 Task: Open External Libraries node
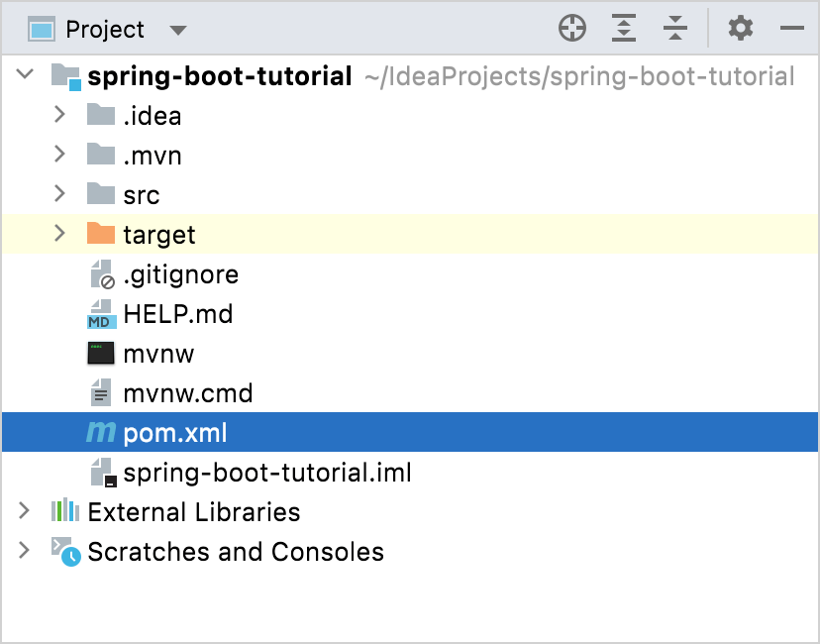click(25, 511)
